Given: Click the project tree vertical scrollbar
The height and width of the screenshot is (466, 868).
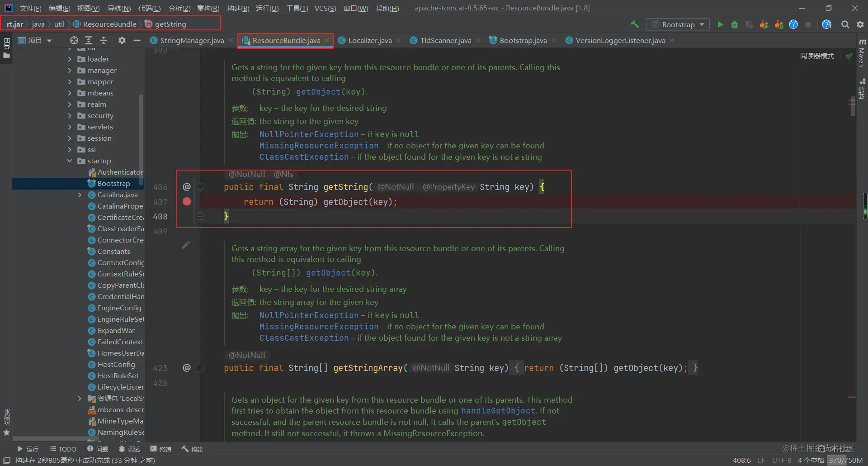Looking at the screenshot, I should tap(141, 140).
